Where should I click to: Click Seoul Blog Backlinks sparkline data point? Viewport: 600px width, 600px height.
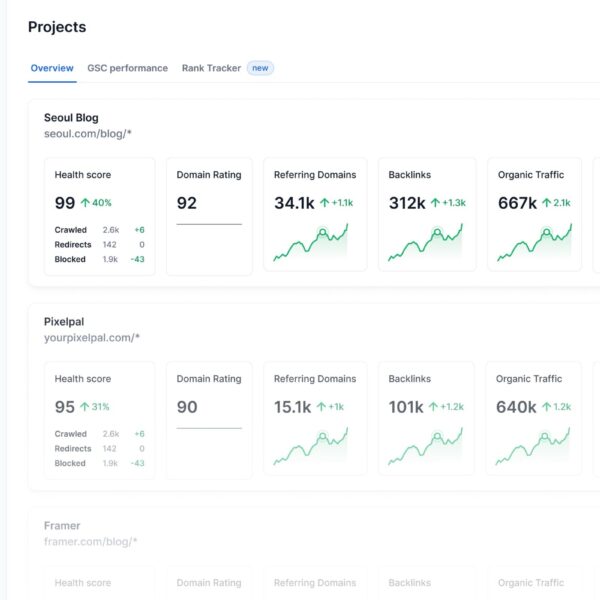[x=436, y=232]
